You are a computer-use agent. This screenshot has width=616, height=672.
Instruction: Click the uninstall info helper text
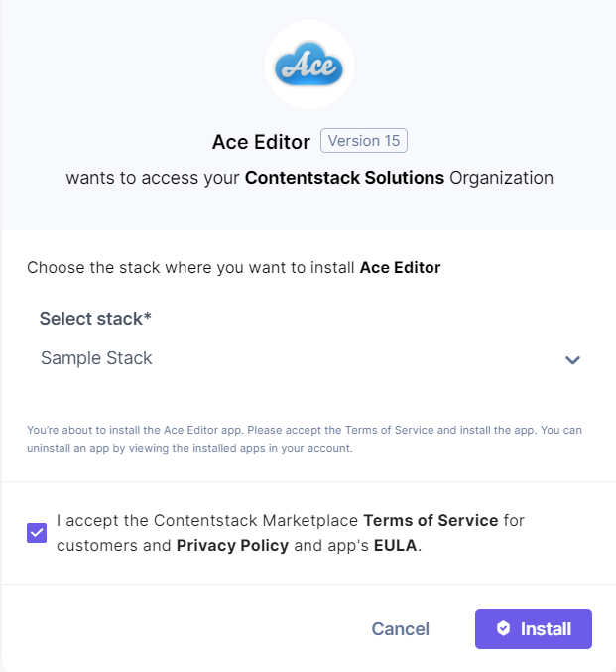pyautogui.click(x=304, y=439)
